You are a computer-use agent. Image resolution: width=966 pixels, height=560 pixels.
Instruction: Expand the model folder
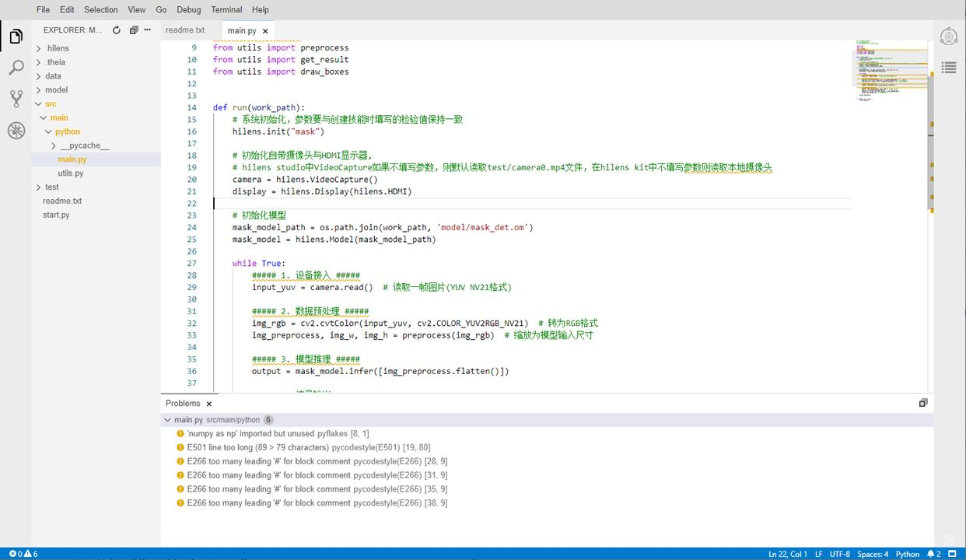[56, 90]
